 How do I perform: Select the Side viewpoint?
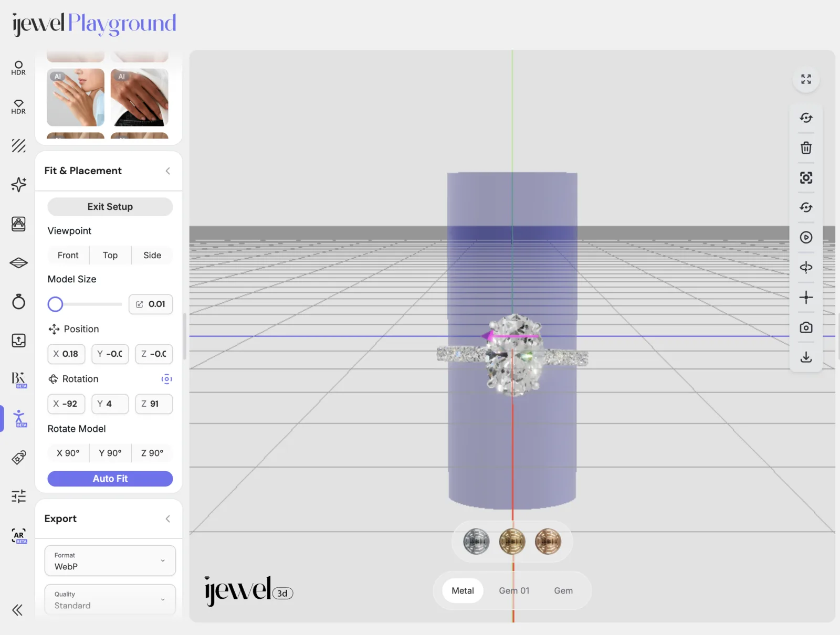(152, 255)
